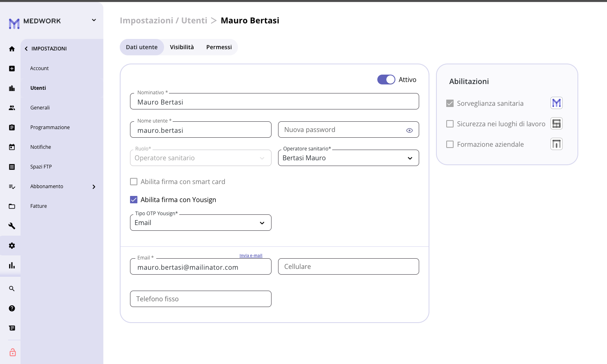Click the red padlock icon
Viewport: 607px width, 364px height.
(13, 353)
